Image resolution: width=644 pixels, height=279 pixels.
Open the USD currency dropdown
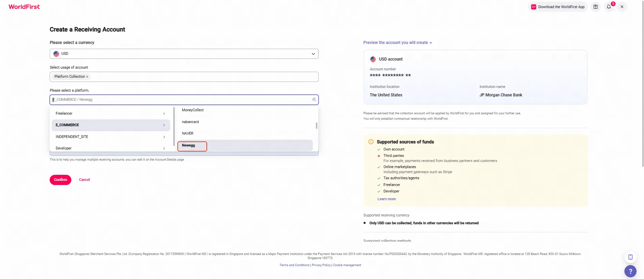184,54
